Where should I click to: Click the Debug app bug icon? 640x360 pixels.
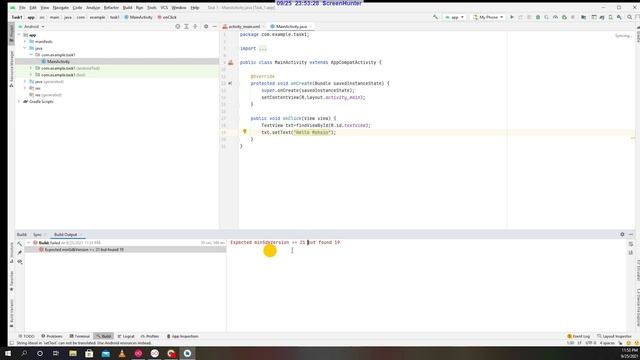point(538,17)
